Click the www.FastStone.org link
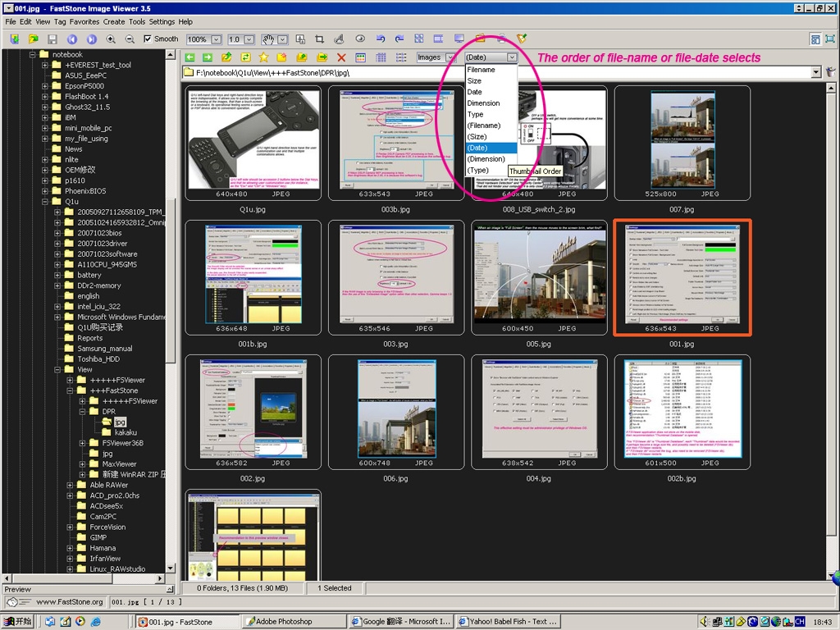The height and width of the screenshot is (630, 840). point(69,602)
